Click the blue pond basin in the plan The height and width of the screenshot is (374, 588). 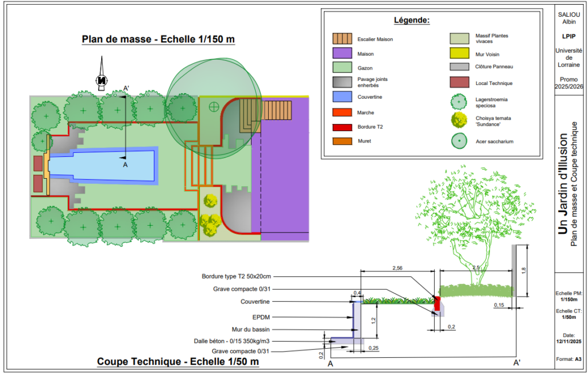click(x=101, y=165)
